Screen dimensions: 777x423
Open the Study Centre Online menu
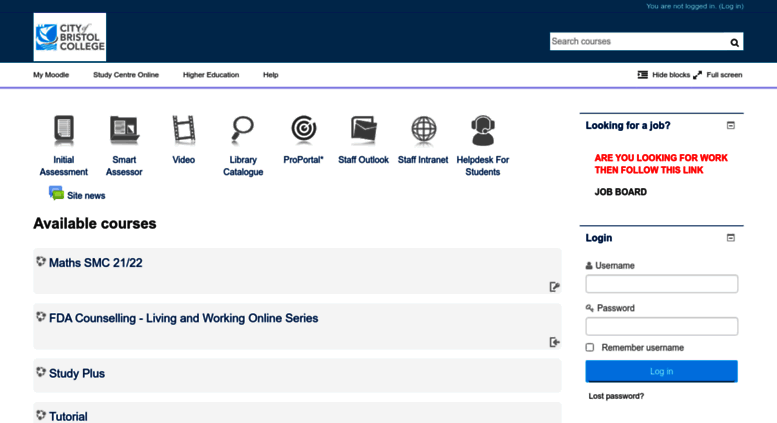click(126, 75)
